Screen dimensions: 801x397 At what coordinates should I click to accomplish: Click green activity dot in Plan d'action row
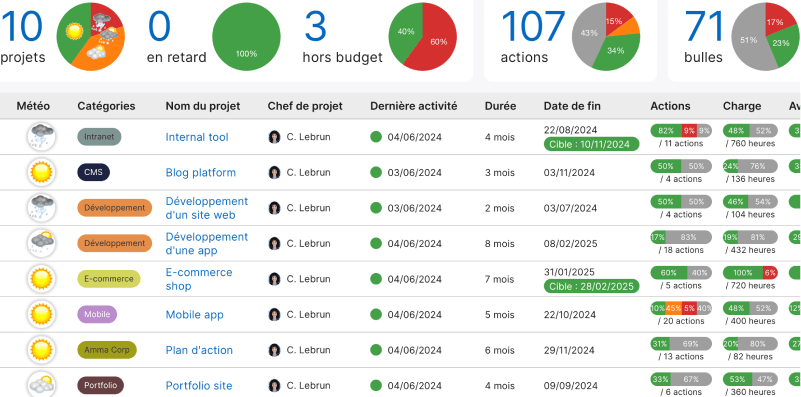coord(376,349)
